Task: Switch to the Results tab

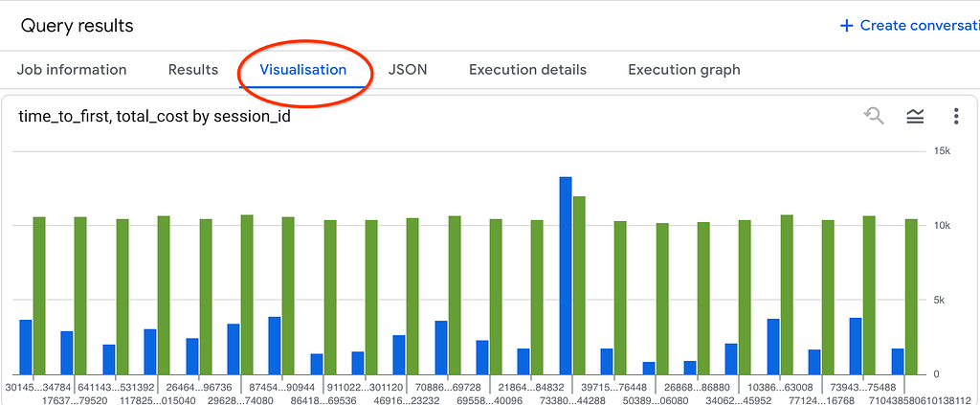Action: click(193, 69)
